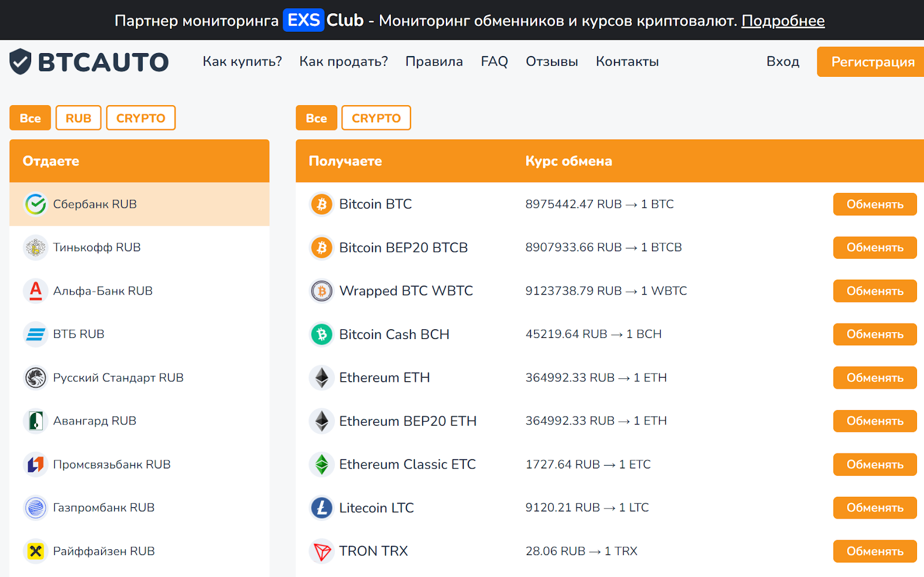Click the Ethereum ETH diamond icon
Viewport: 924px width, 577px height.
coord(322,378)
